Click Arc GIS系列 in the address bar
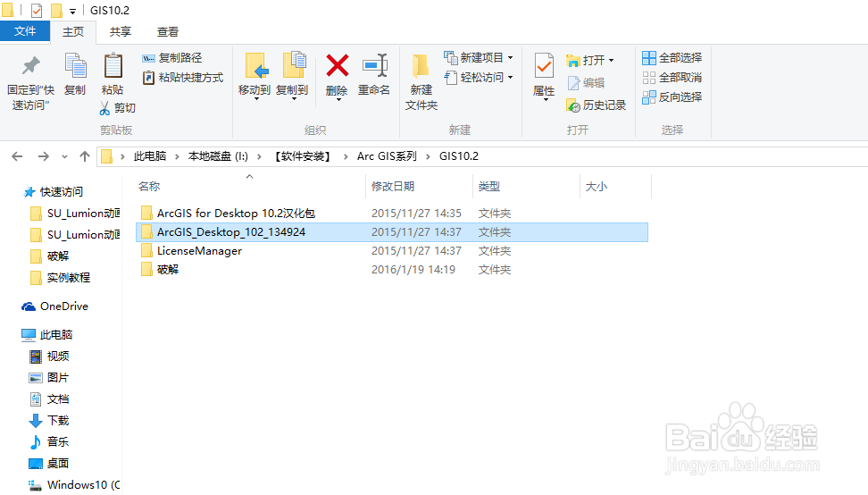 pos(387,156)
